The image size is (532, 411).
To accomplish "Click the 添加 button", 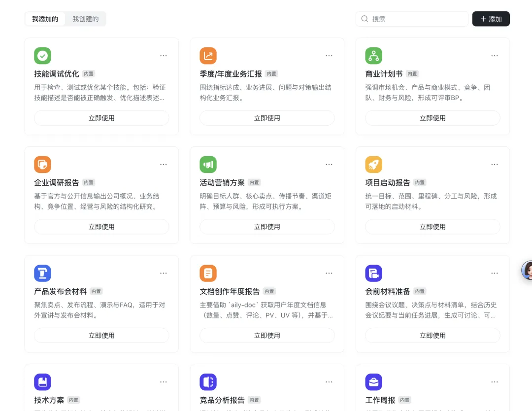I will (491, 19).
